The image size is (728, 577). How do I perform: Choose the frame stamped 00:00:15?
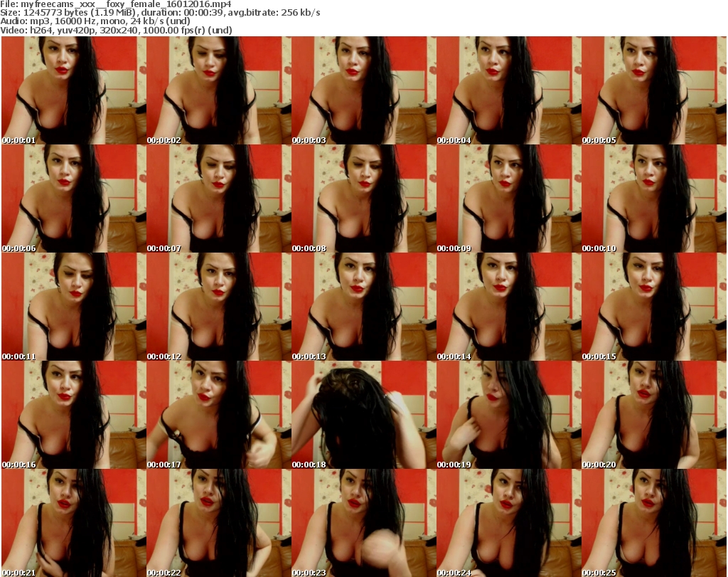[x=654, y=307]
